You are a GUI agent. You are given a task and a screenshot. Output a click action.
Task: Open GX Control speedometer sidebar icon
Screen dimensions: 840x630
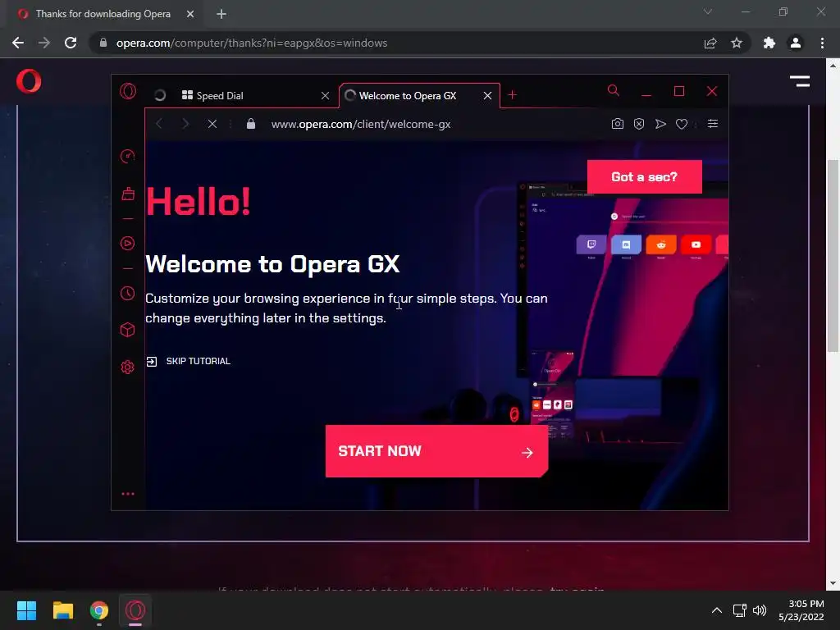click(127, 157)
